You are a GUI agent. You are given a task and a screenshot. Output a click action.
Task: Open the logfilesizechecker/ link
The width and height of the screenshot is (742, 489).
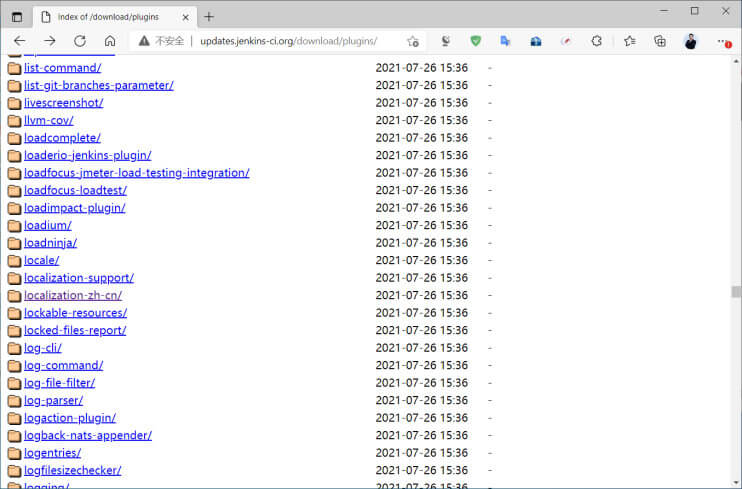[73, 471]
